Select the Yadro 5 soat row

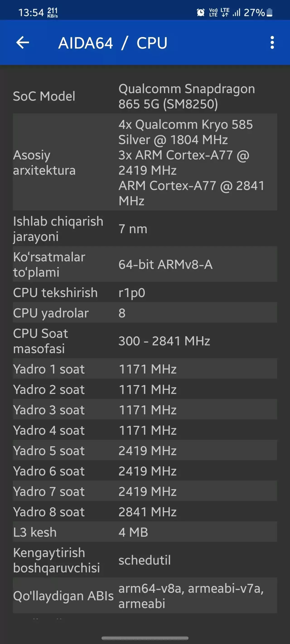click(145, 450)
